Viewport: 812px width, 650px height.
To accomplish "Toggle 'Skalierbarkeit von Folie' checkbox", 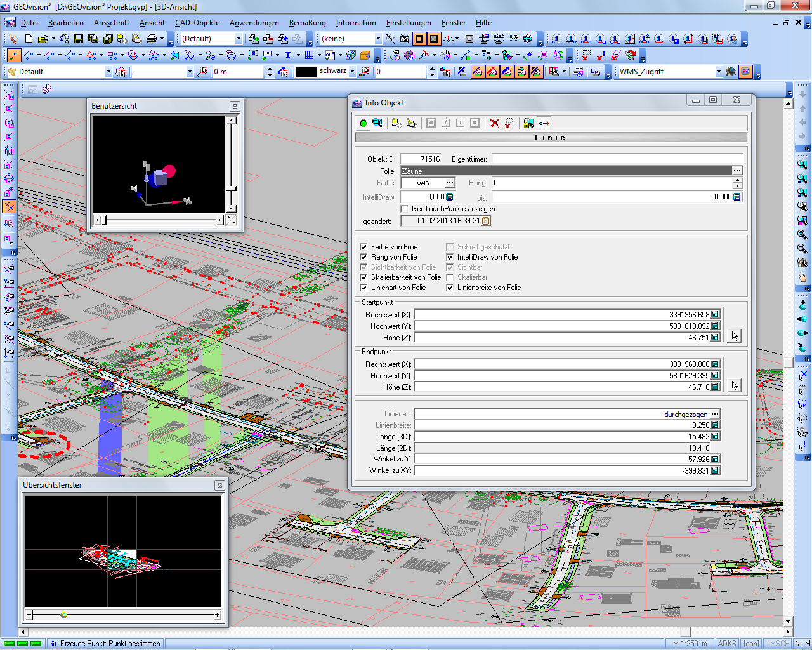I will coord(363,277).
